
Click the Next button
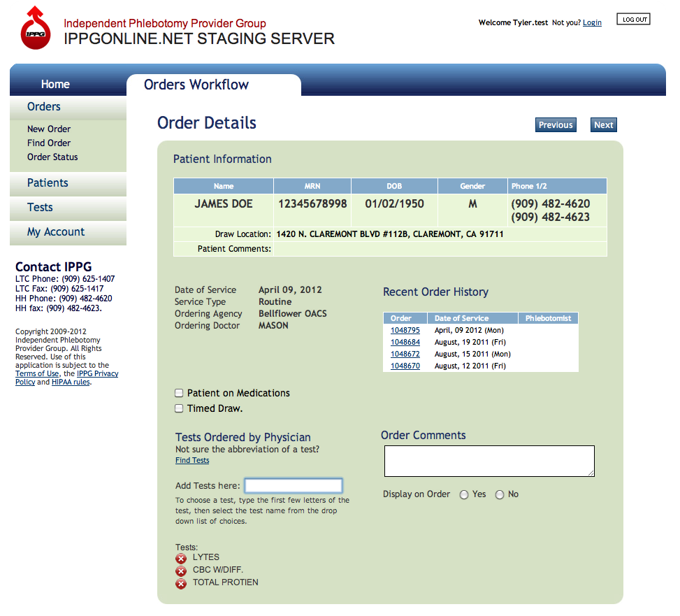pos(603,125)
